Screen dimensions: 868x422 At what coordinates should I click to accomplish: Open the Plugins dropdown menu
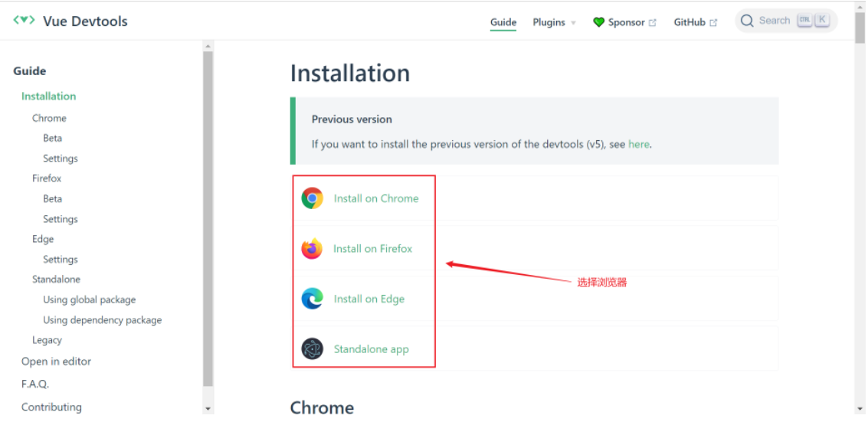point(554,22)
